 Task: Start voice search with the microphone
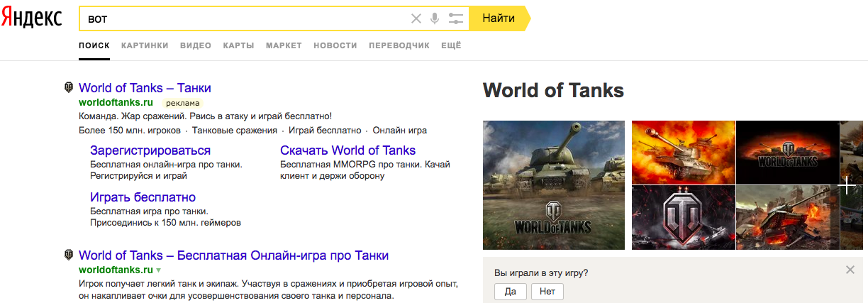[435, 18]
